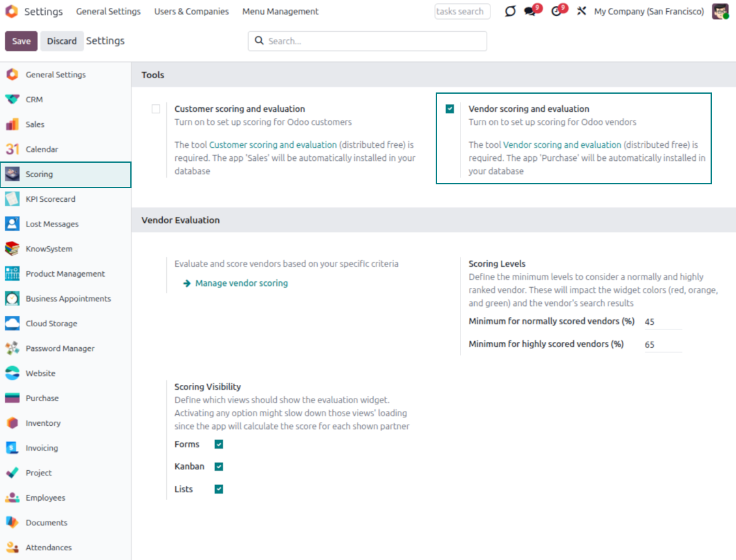Viewport: 736px width, 560px height.
Task: Click the debug tools wrench icon
Action: point(582,12)
